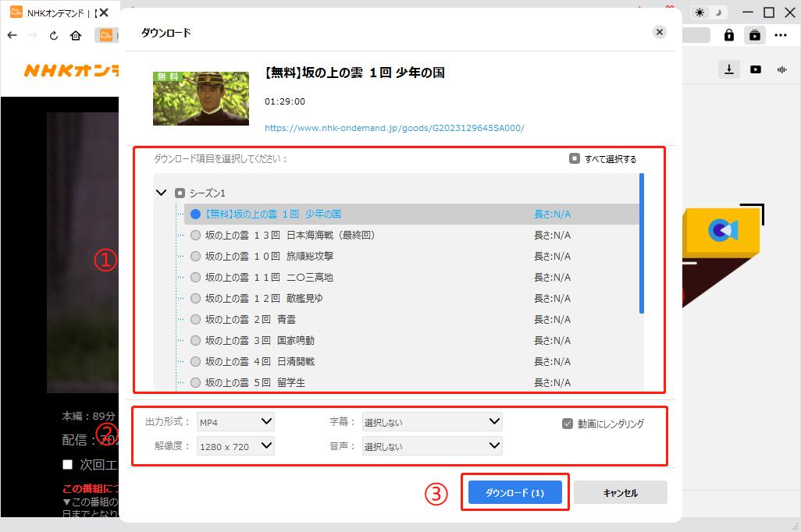Open the three-dot more options menu

coord(781,35)
